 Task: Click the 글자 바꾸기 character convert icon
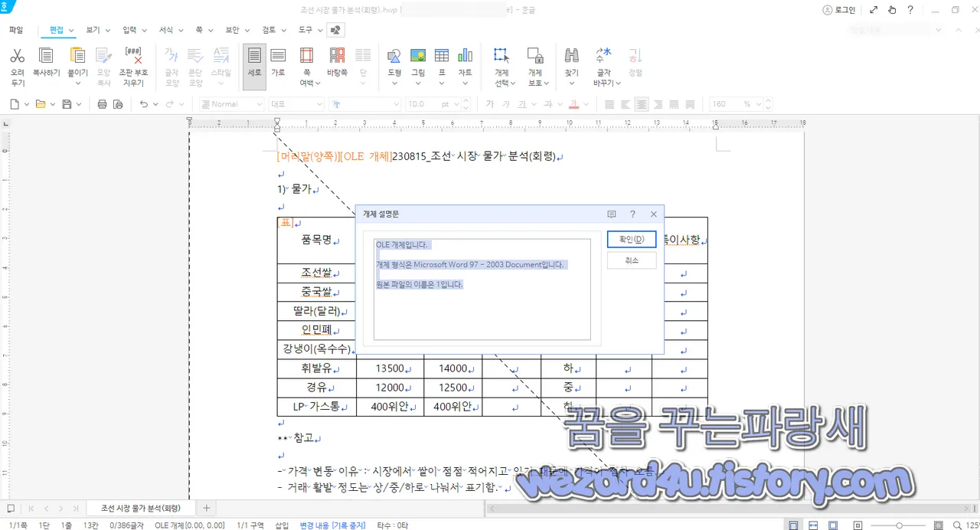click(604, 56)
